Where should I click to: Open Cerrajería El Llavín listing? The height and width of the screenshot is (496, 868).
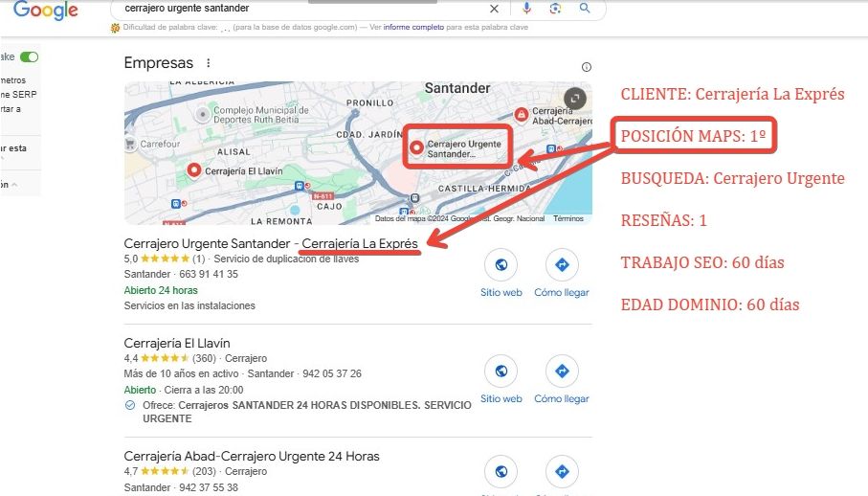(177, 343)
